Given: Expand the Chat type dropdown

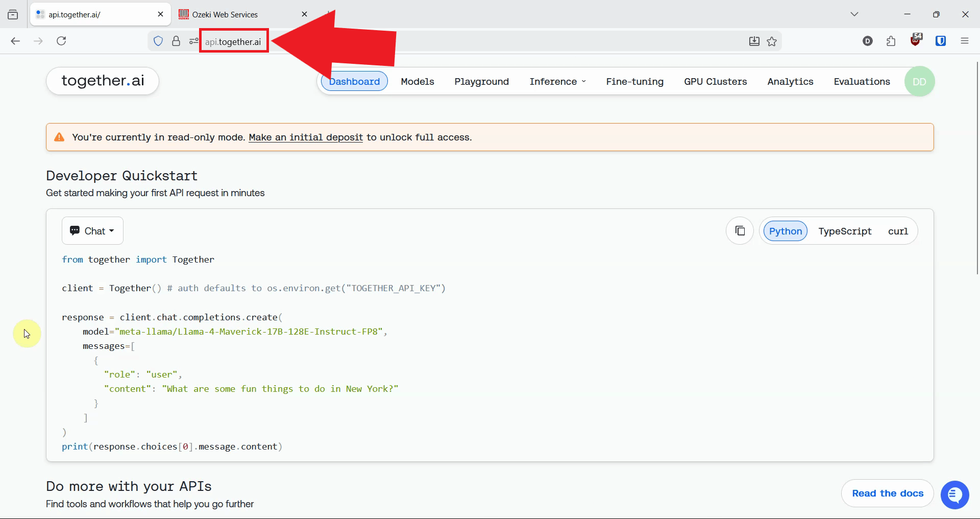Looking at the screenshot, I should (92, 231).
